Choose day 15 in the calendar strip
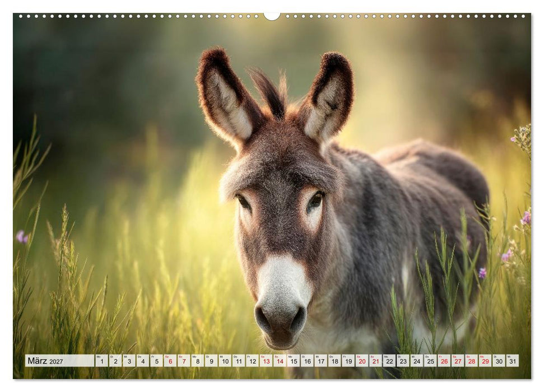 tap(294, 361)
